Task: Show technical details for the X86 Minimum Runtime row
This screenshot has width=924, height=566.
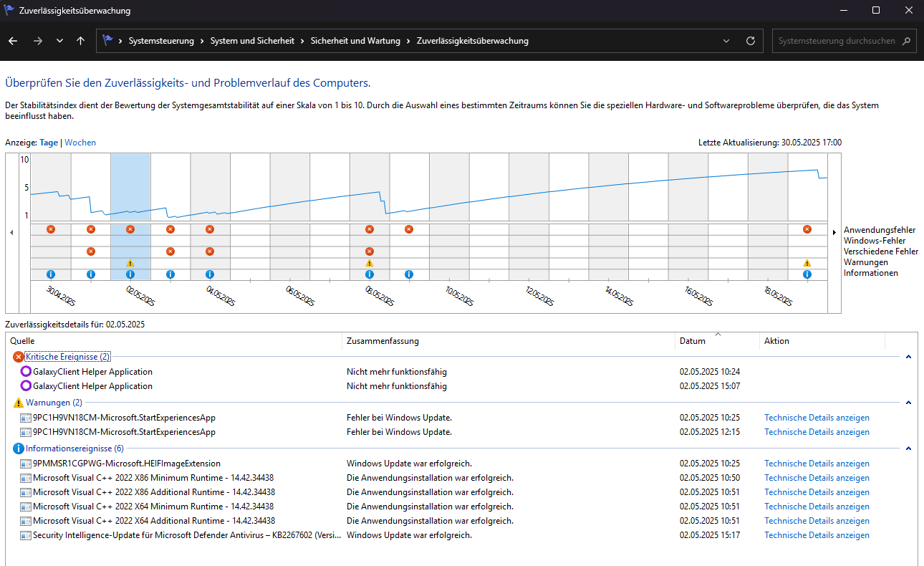Action: coord(817,478)
